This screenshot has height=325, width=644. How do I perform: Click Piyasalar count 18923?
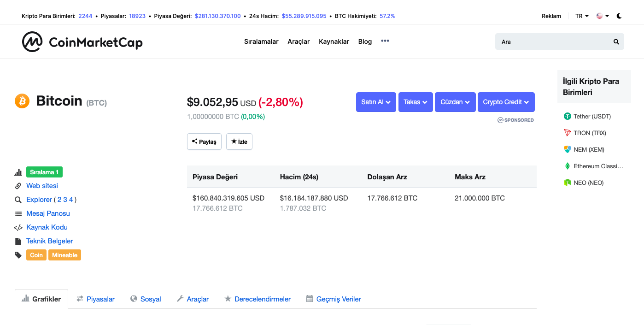[x=137, y=16]
